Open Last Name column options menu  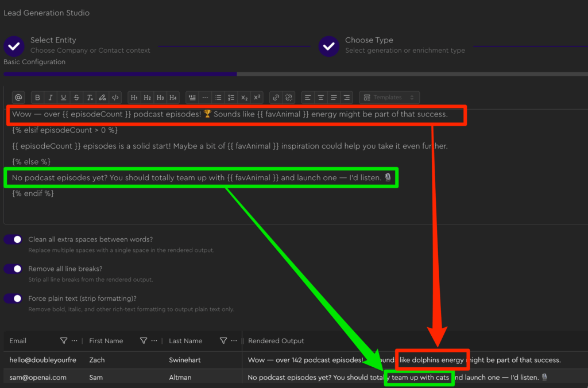[x=234, y=341]
